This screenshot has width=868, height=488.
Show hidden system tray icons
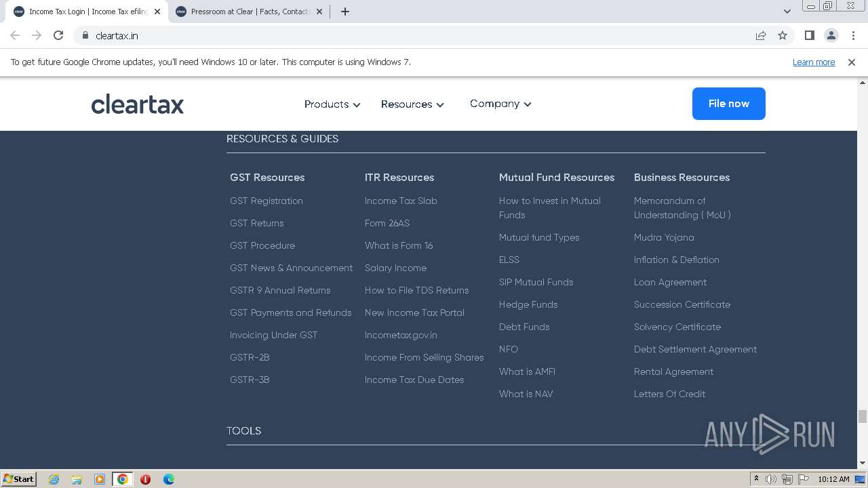coord(756,479)
